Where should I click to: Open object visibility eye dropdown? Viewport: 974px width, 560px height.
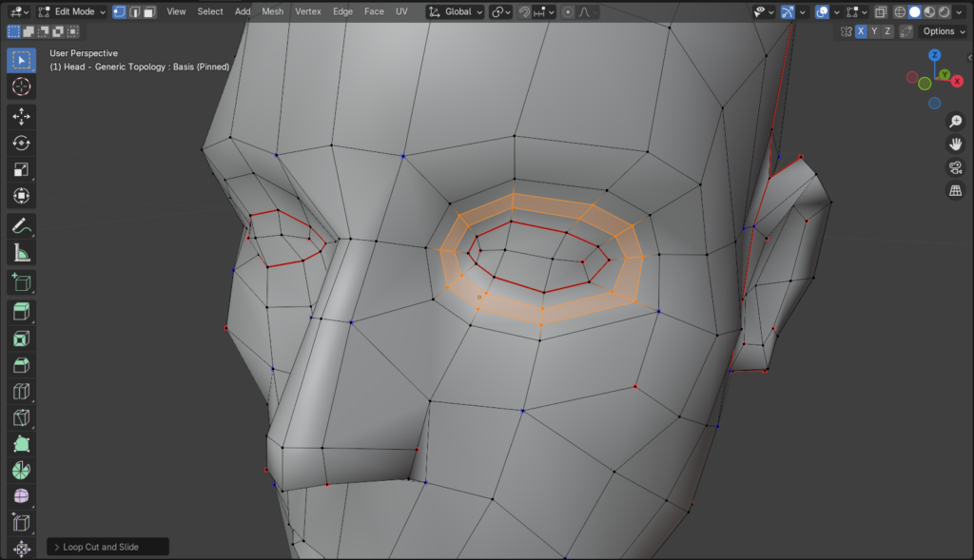pyautogui.click(x=764, y=11)
